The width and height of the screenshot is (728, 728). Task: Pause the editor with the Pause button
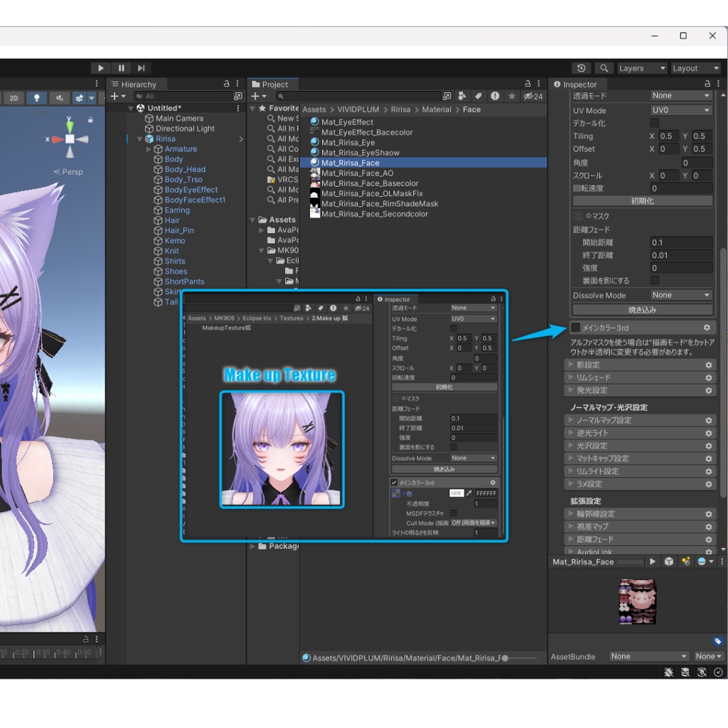[x=121, y=68]
